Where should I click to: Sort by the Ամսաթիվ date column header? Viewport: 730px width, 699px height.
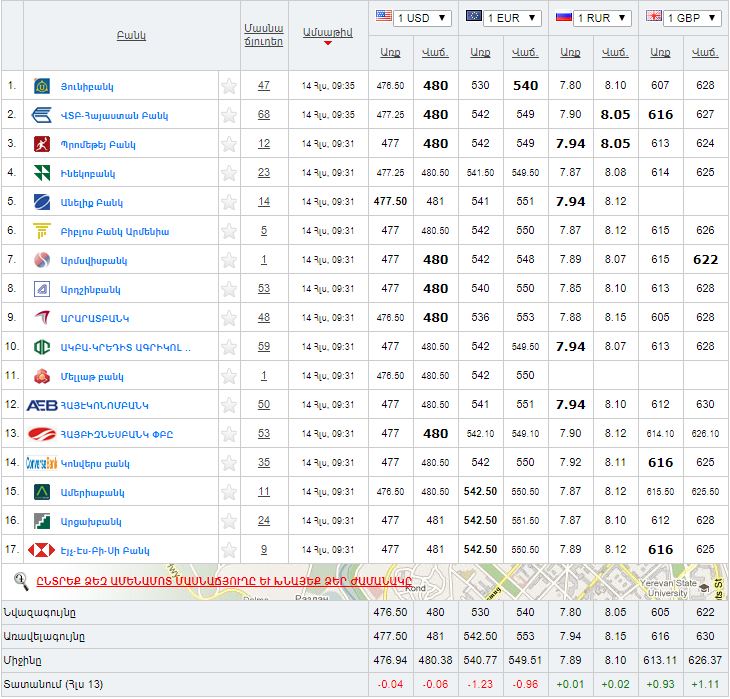pyautogui.click(x=327, y=33)
